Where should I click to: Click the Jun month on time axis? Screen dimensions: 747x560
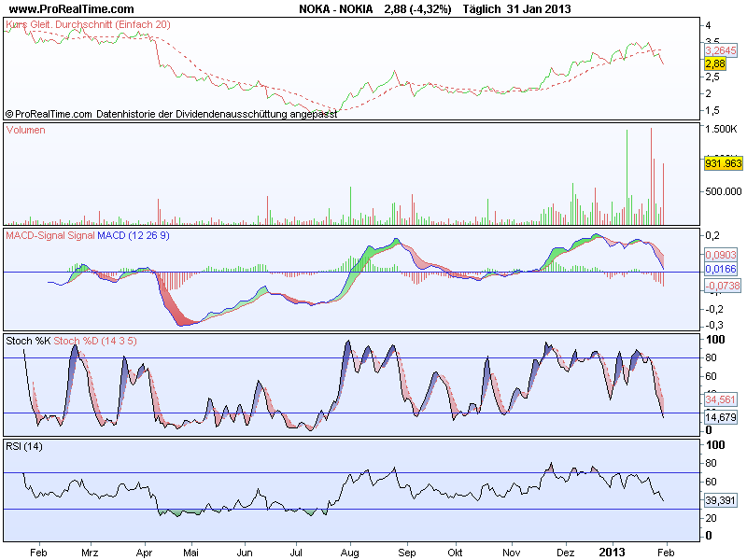(245, 553)
